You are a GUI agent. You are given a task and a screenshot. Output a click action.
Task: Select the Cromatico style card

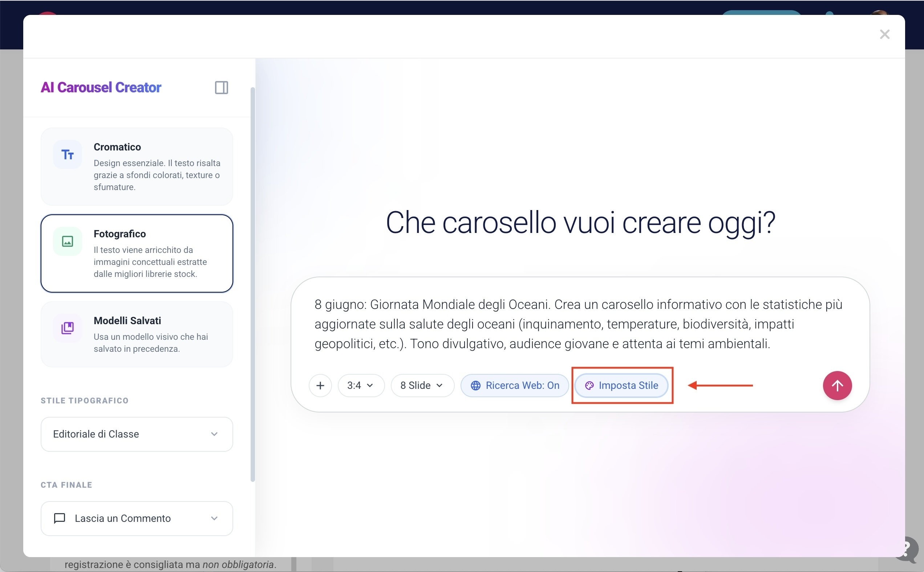[137, 166]
